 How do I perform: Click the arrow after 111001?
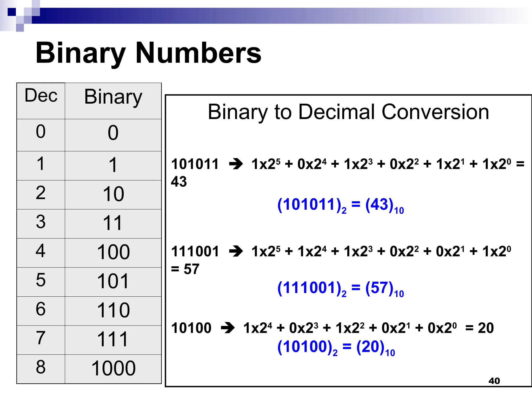236,251
